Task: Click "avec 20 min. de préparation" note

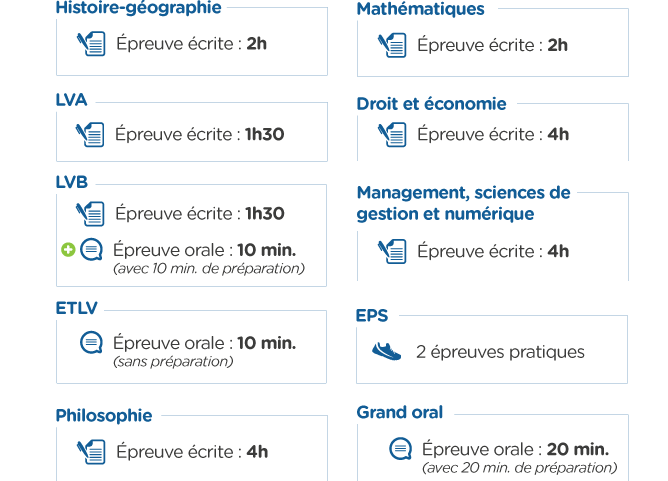Action: pyautogui.click(x=519, y=468)
